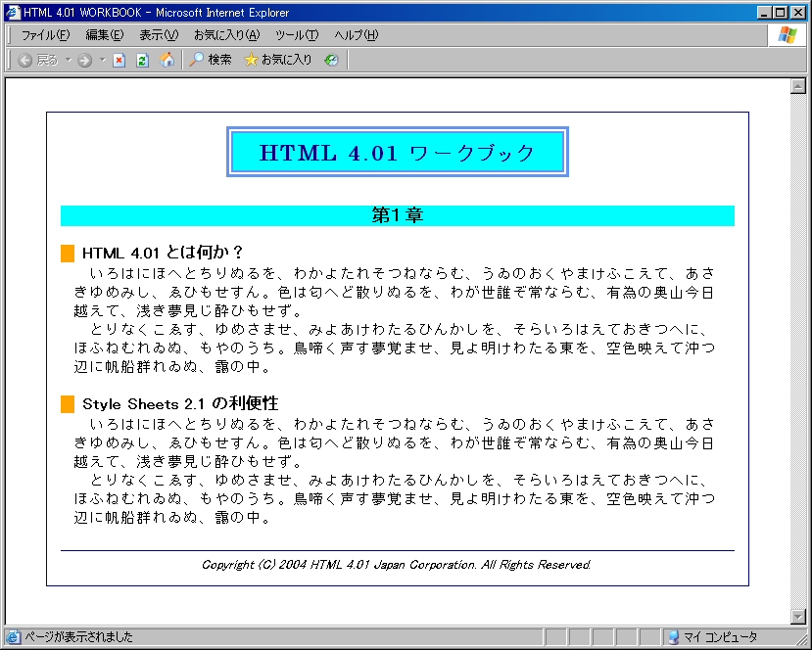This screenshot has width=812, height=650.
Task: Click the heading HTML 4.01 とは何か？
Action: [x=162, y=253]
